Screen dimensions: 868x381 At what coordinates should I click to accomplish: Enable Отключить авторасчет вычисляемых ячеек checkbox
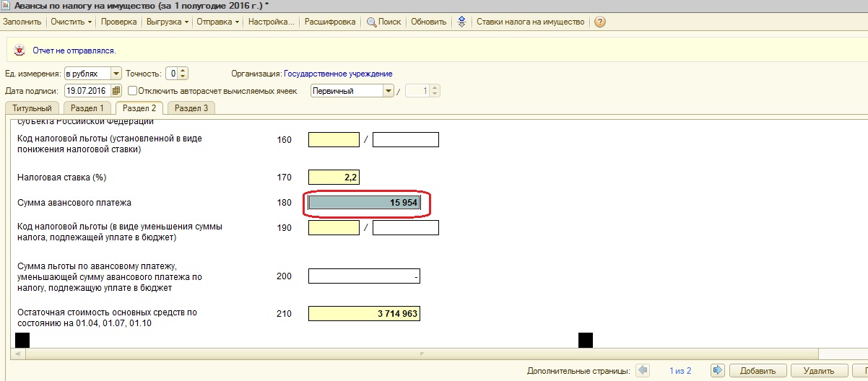coord(132,91)
